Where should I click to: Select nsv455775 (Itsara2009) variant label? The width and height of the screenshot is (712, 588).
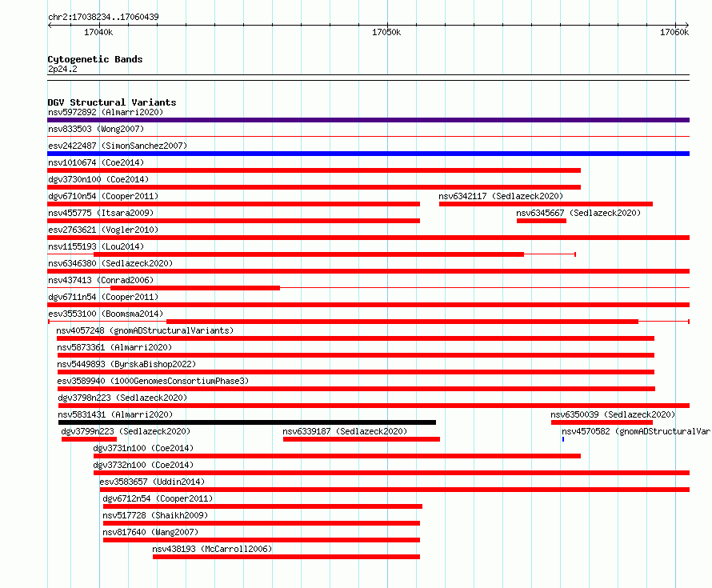point(101,213)
